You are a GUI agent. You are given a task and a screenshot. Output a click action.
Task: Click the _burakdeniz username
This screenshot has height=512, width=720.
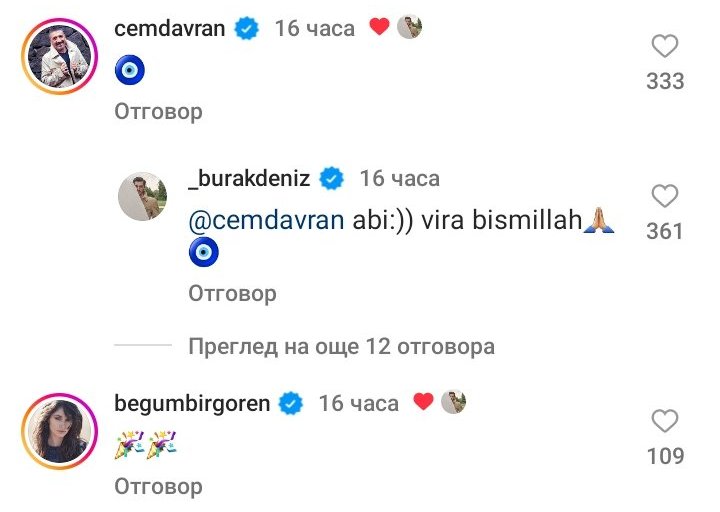coord(249,178)
